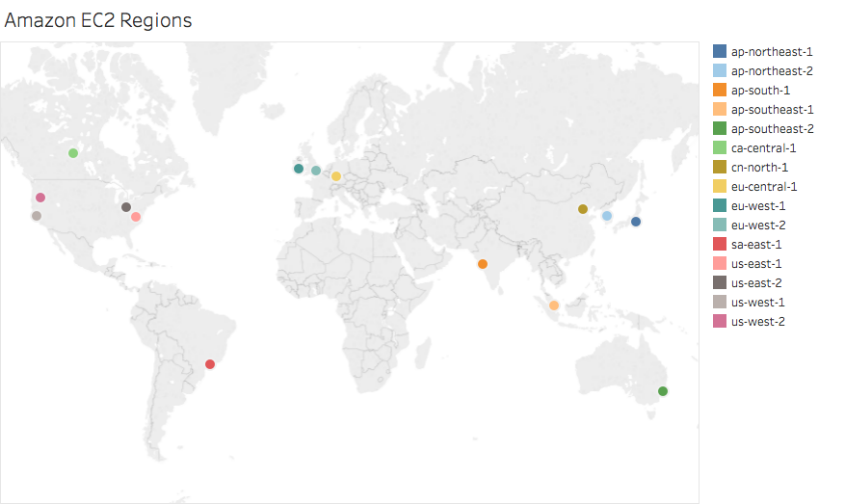The height and width of the screenshot is (504, 845).
Task: Click the eu-central-1 yellow legend swatch
Action: [x=720, y=187]
